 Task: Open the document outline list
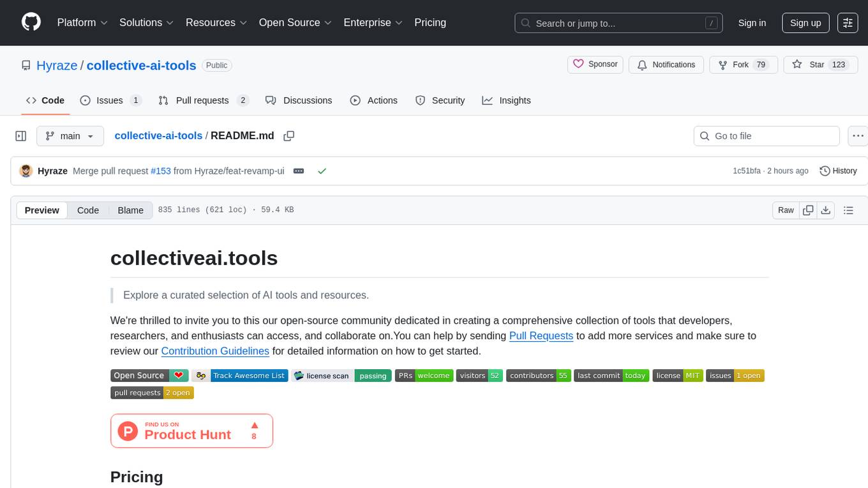click(848, 210)
